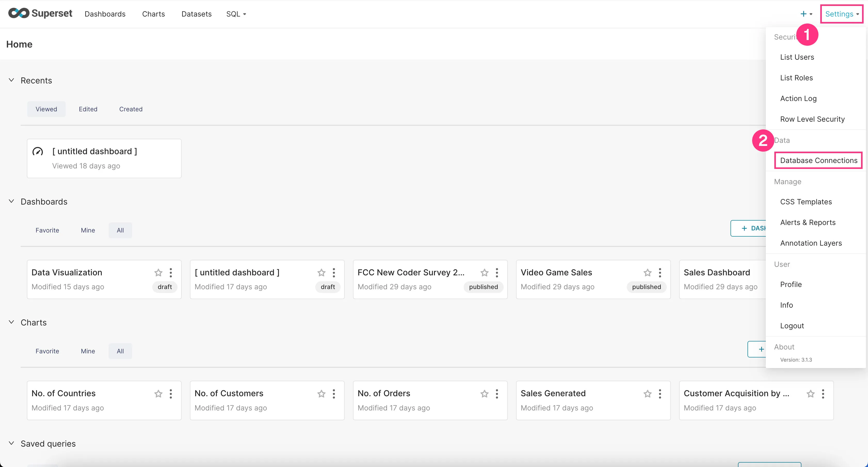Image resolution: width=868 pixels, height=467 pixels.
Task: Open kebab menu of untitled dashboard card
Action: click(334, 272)
